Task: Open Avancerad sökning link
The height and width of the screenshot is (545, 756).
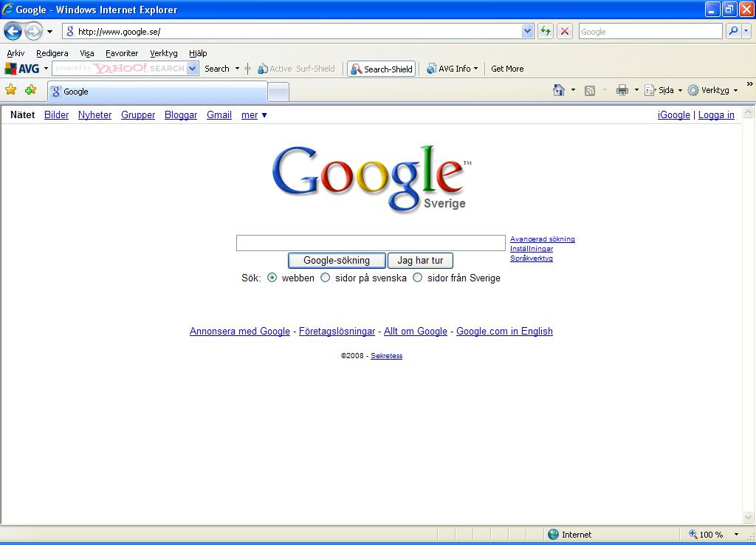Action: point(543,239)
